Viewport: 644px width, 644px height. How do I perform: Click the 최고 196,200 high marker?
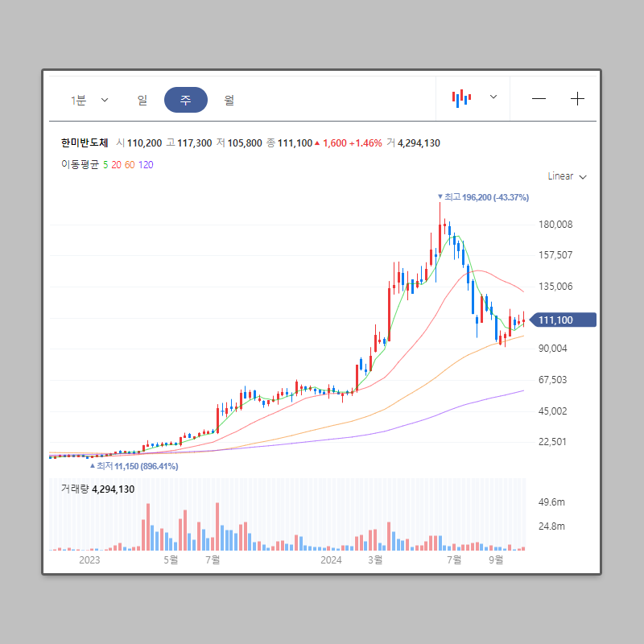point(484,197)
